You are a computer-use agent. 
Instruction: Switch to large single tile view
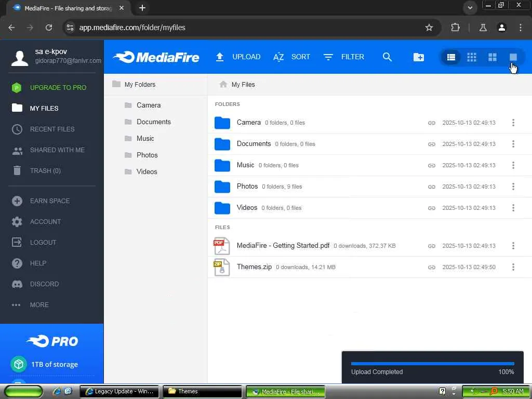(513, 57)
